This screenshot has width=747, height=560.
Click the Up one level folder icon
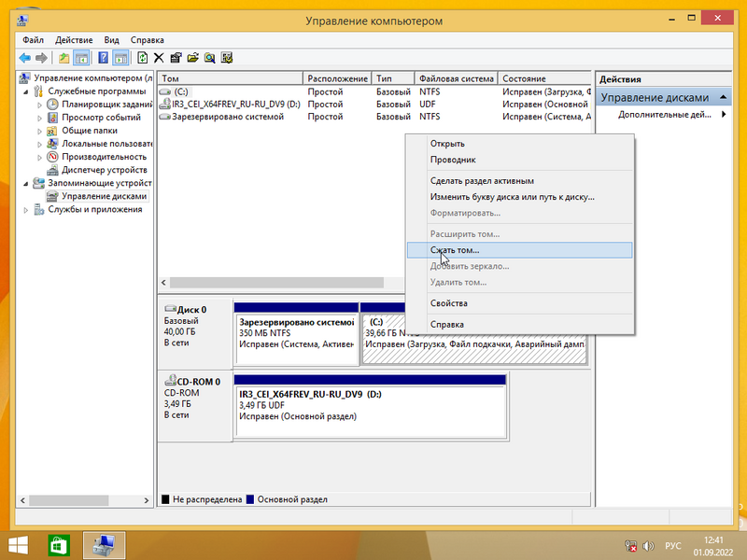(x=63, y=58)
